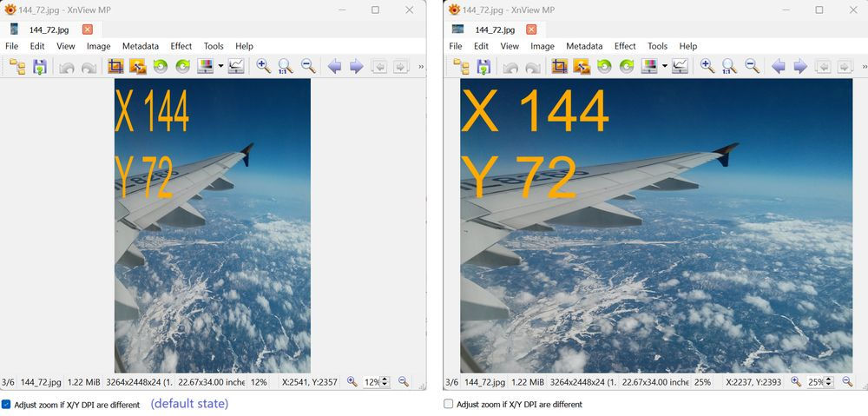The height and width of the screenshot is (416, 868).
Task: Zoom in with right window toolbar magnifier plus
Action: (707, 67)
